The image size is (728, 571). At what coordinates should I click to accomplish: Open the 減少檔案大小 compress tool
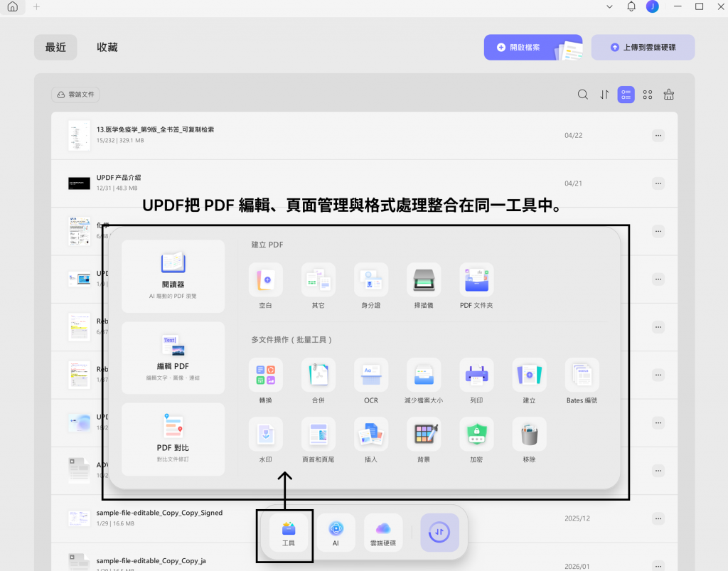424,375
